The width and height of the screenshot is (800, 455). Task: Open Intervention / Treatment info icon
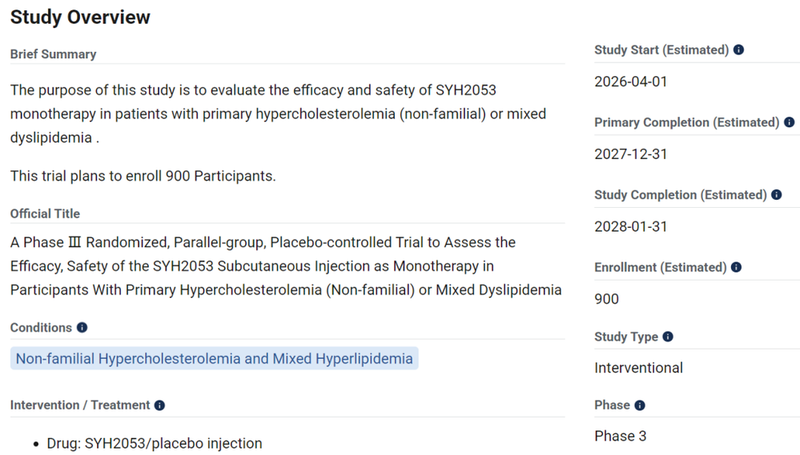click(x=160, y=405)
